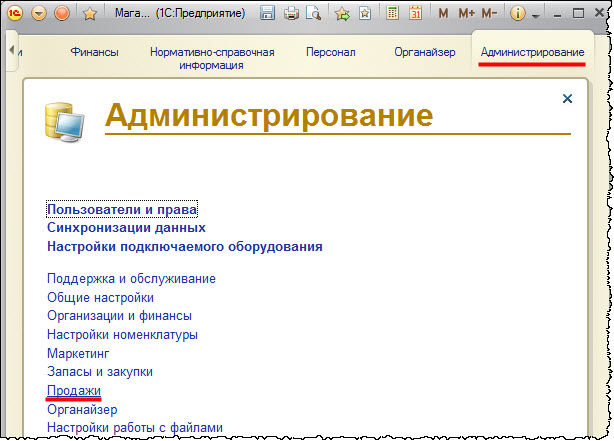Maximize the 1C:Предприятие window
Image resolution: width=614 pixels, height=441 pixels.
578,13
